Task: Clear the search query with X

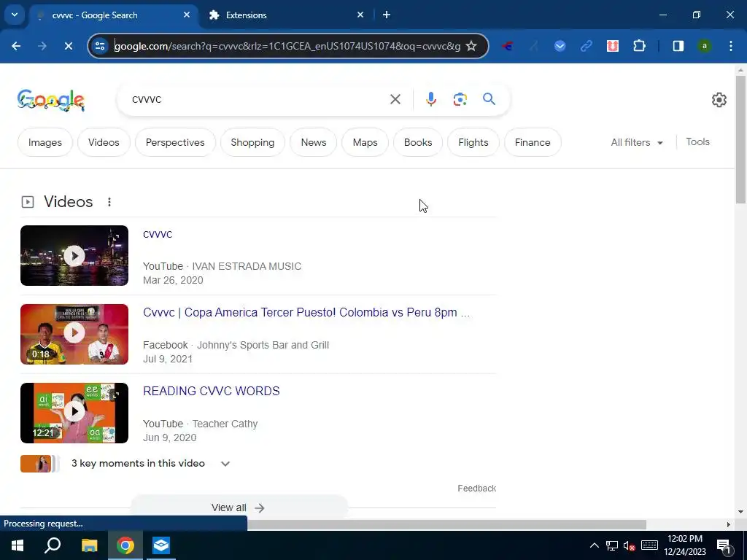Action: (x=395, y=99)
